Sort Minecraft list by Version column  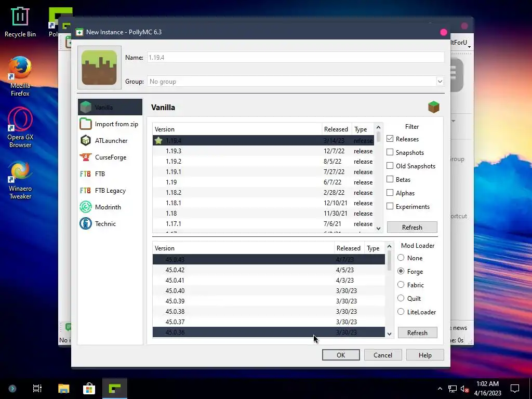click(237, 129)
